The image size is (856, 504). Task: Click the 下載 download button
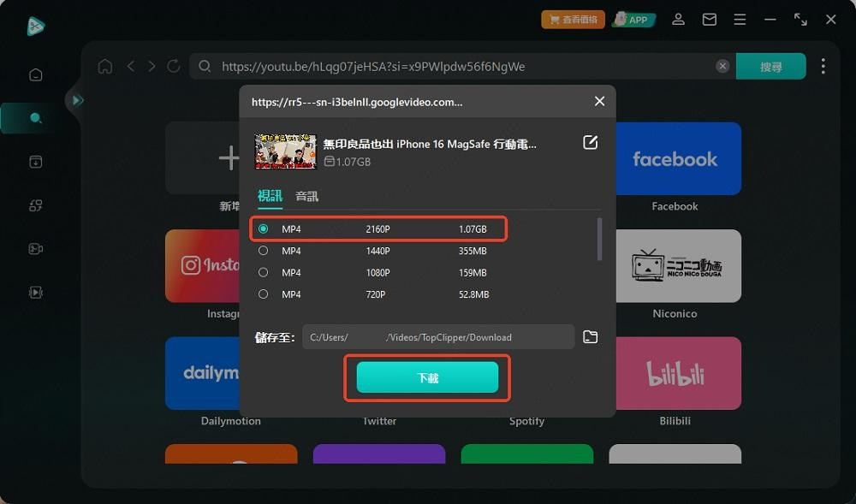point(427,377)
